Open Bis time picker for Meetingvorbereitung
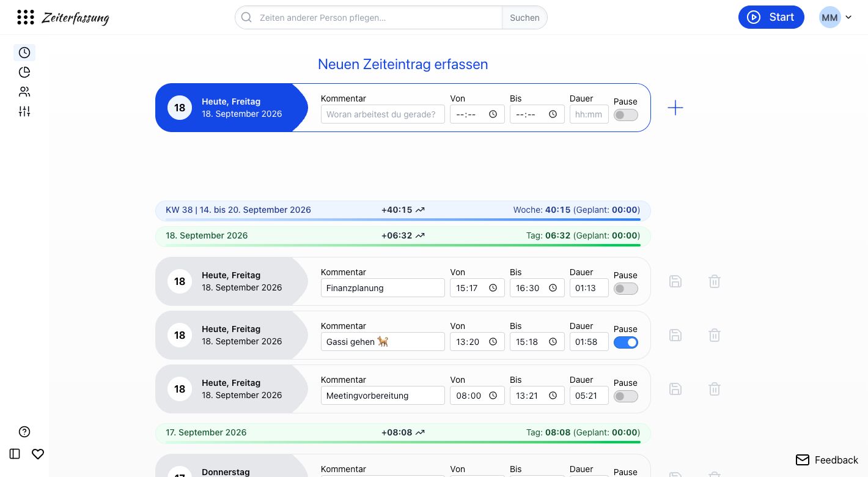868x477 pixels. point(553,396)
